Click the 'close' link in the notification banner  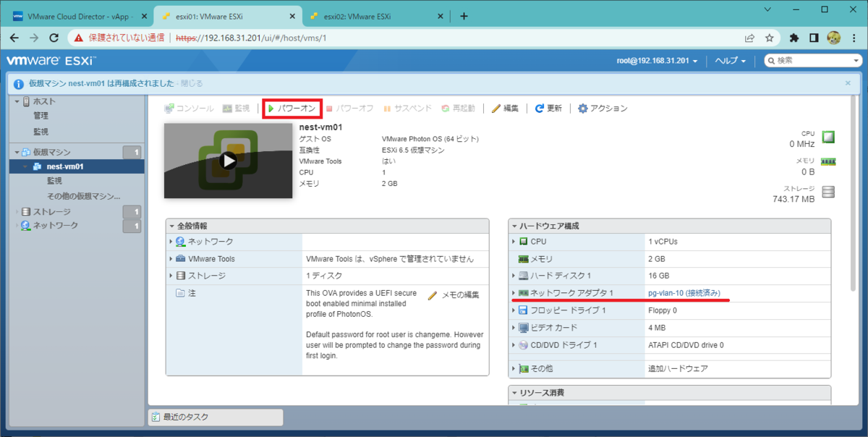click(192, 83)
